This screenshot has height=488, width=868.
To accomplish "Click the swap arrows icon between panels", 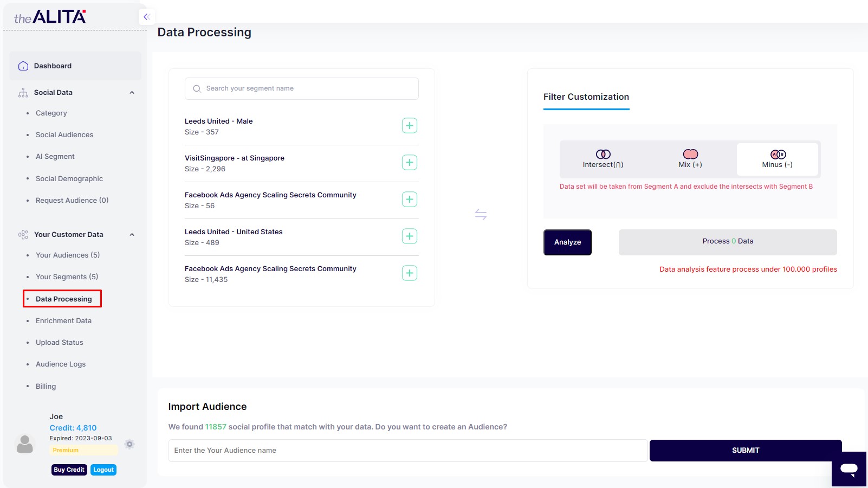I will pyautogui.click(x=481, y=215).
